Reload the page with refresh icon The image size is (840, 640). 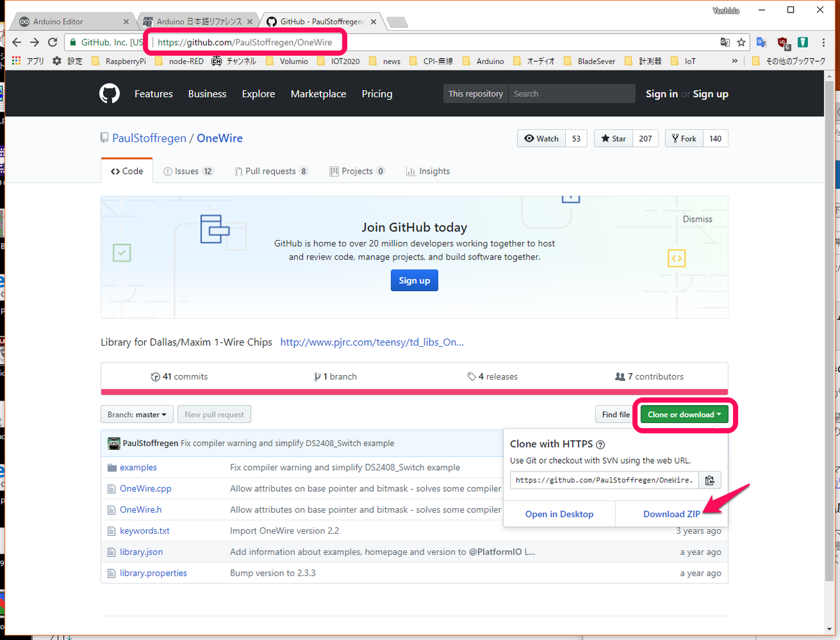tap(52, 42)
